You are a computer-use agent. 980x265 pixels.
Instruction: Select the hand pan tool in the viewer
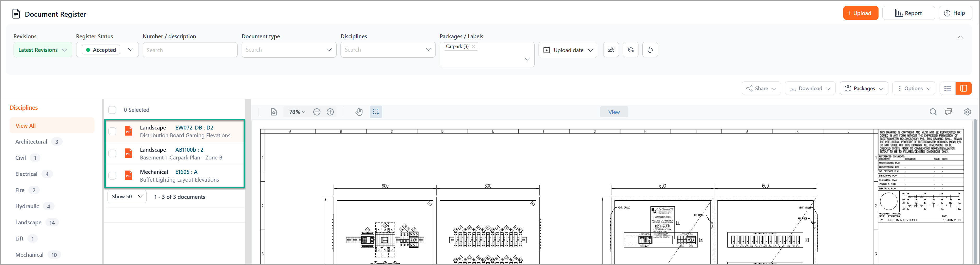coord(359,112)
